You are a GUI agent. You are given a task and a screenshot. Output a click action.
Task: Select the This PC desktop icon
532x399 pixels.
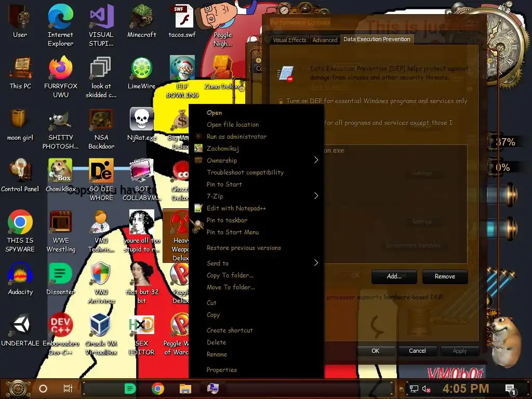[x=20, y=73]
